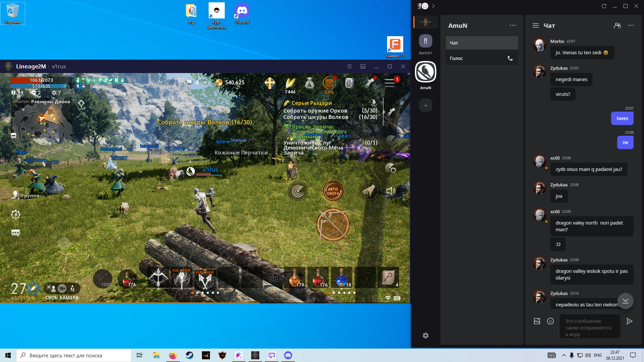This screenshot has height=362, width=644.
Task: Click the Группа party button
Action: point(25,195)
